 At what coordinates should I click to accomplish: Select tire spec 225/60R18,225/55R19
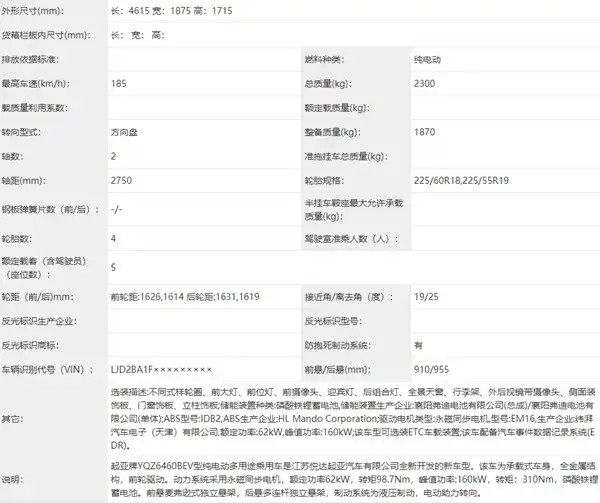click(461, 180)
